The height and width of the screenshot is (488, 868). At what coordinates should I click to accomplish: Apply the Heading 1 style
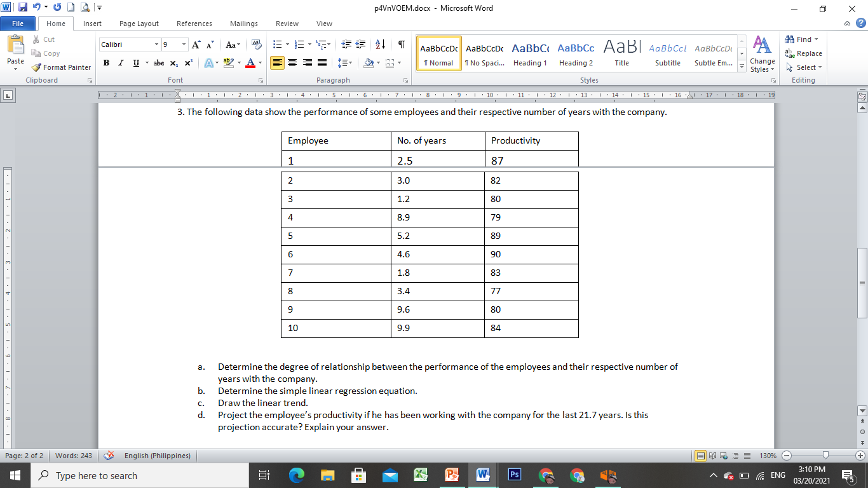(x=530, y=53)
